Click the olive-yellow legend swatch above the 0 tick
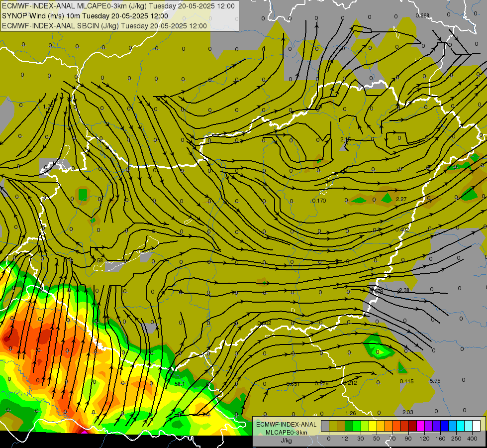The width and height of the screenshot is (487, 448). point(333,426)
